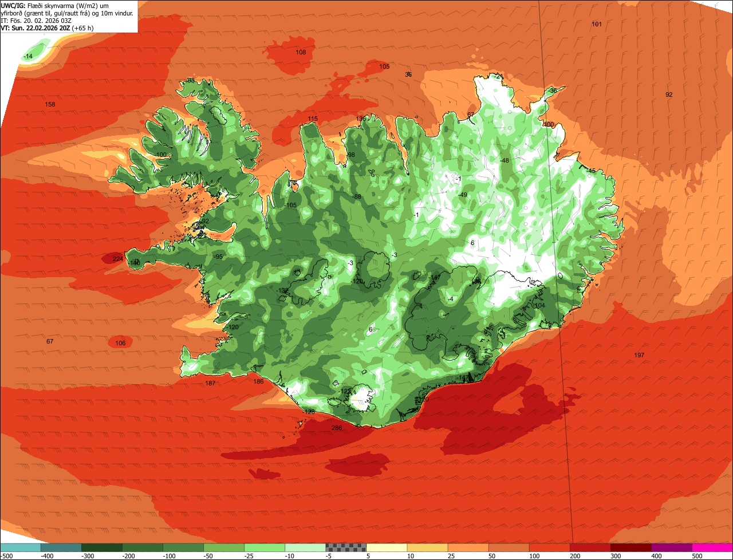The image size is (733, 560).
Task: Click the pale yellow legend swatch between 5 and 10
Action: (387, 547)
